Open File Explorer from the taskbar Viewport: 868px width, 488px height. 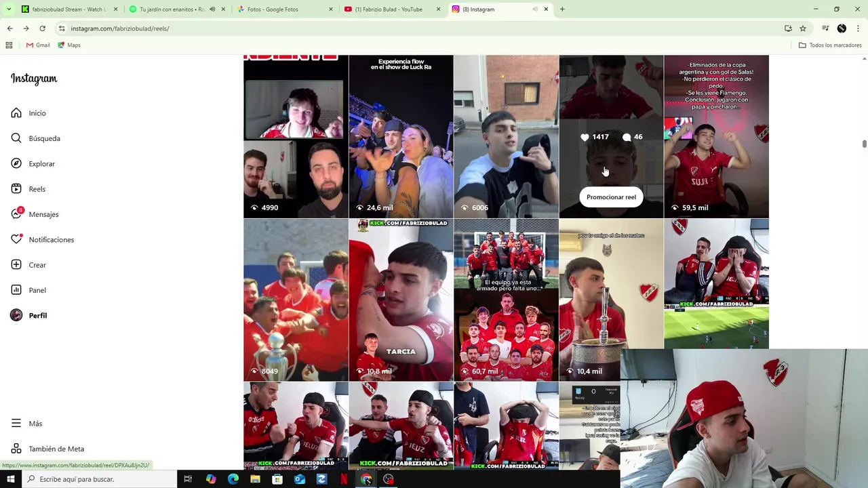[255, 479]
